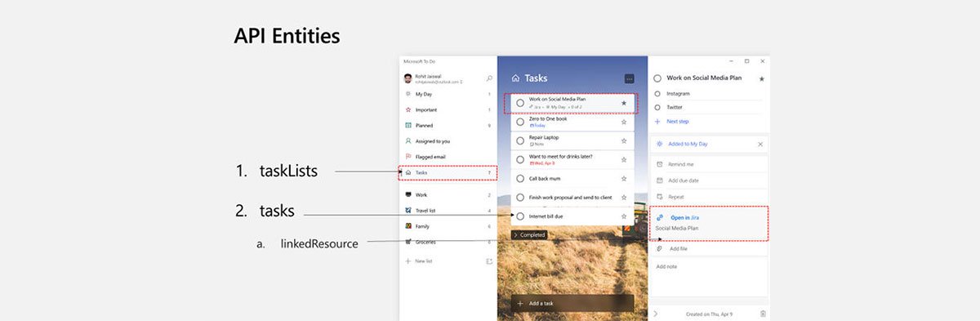Open the My Day list
The image size is (980, 321).
[x=448, y=94]
